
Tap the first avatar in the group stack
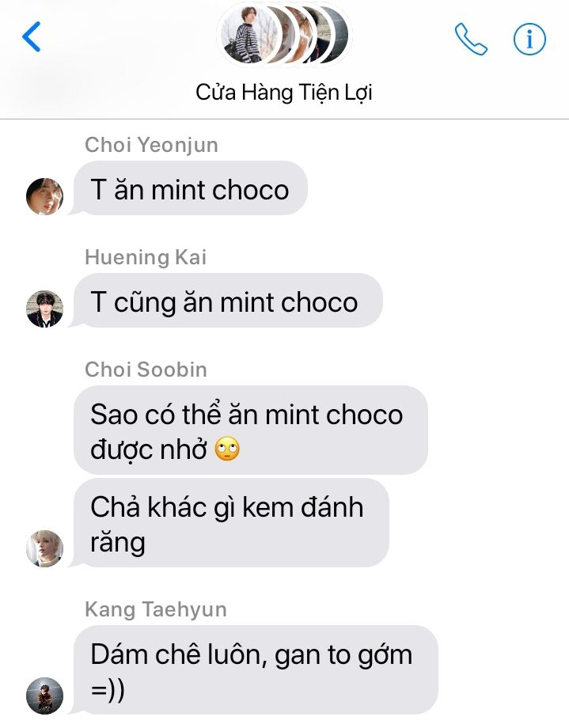pyautogui.click(x=249, y=35)
